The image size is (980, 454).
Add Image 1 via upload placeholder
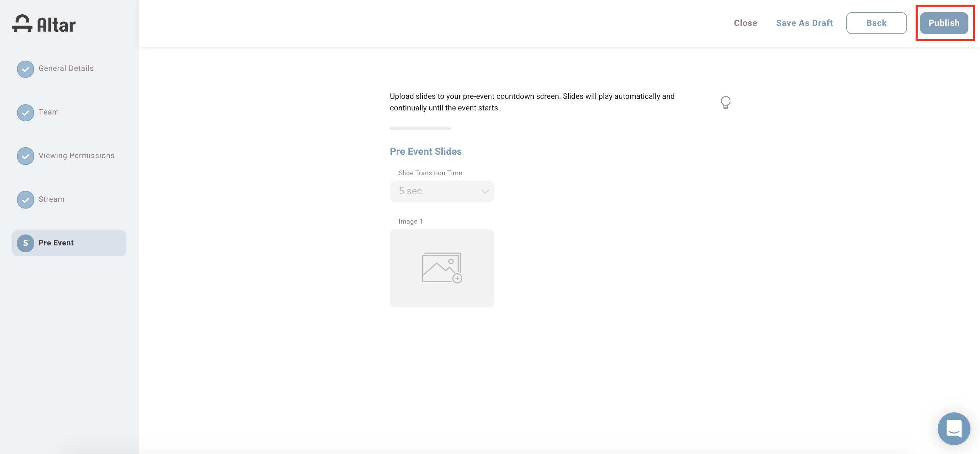pos(442,268)
